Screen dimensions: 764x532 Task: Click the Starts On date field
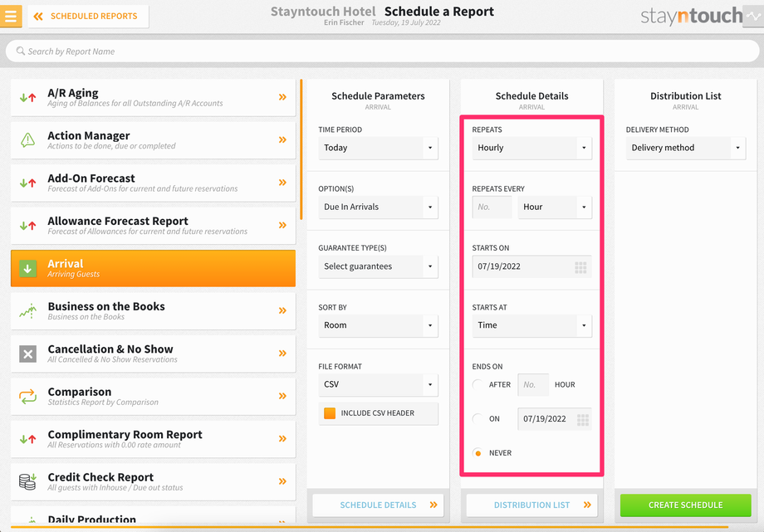click(531, 266)
